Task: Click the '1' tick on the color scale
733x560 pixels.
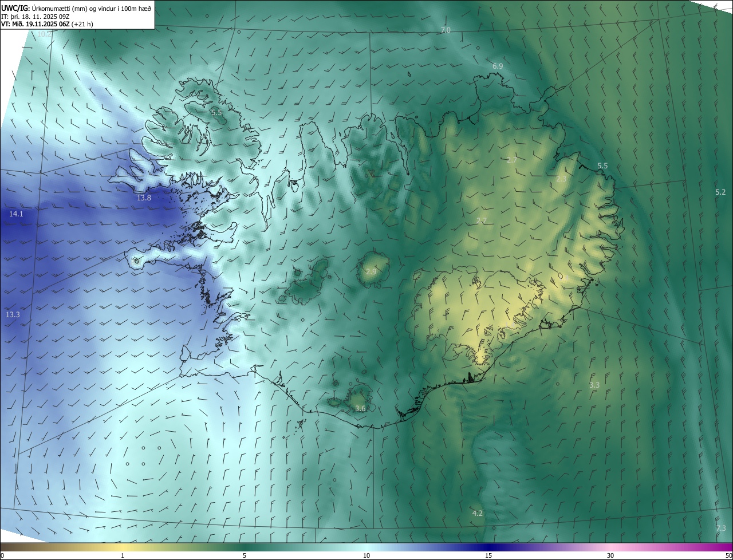Action: click(123, 556)
